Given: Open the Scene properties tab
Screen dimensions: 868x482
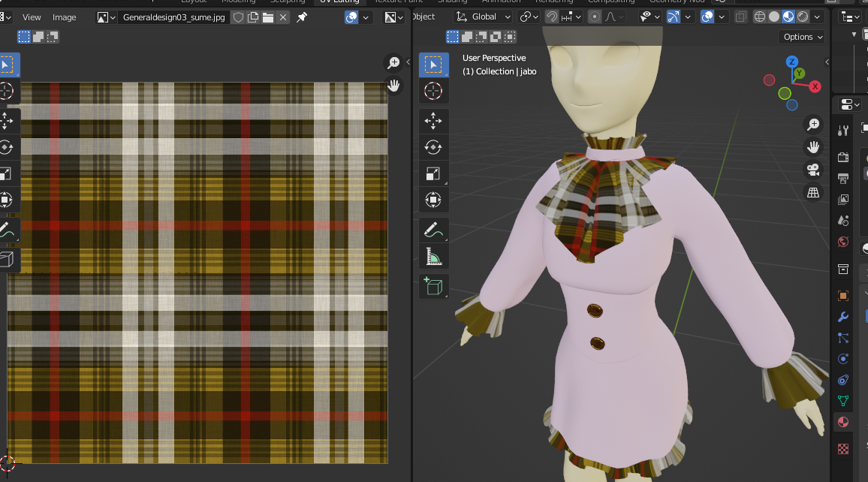Looking at the screenshot, I should [x=843, y=221].
